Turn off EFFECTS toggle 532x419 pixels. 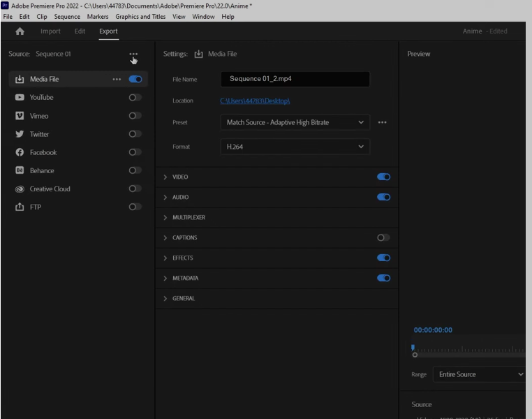(384, 258)
